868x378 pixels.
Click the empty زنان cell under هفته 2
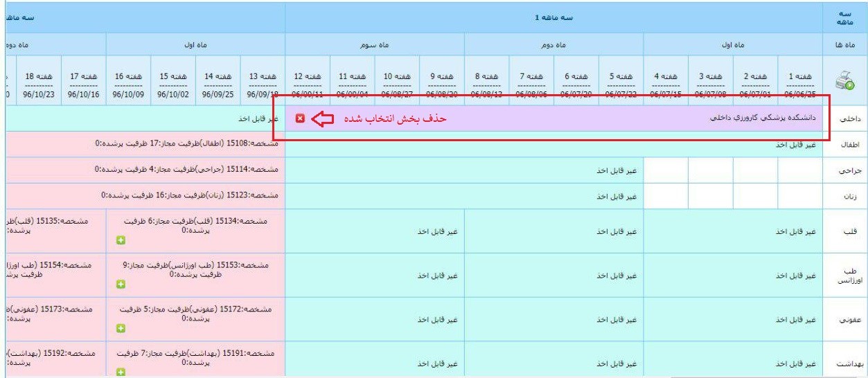755,196
